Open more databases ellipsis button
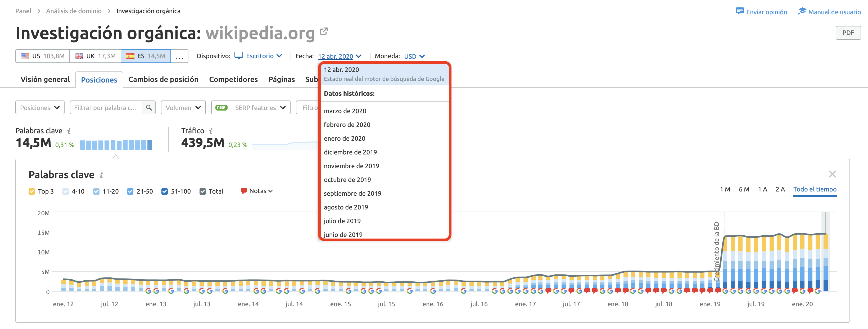This screenshot has width=868, height=329. [179, 56]
